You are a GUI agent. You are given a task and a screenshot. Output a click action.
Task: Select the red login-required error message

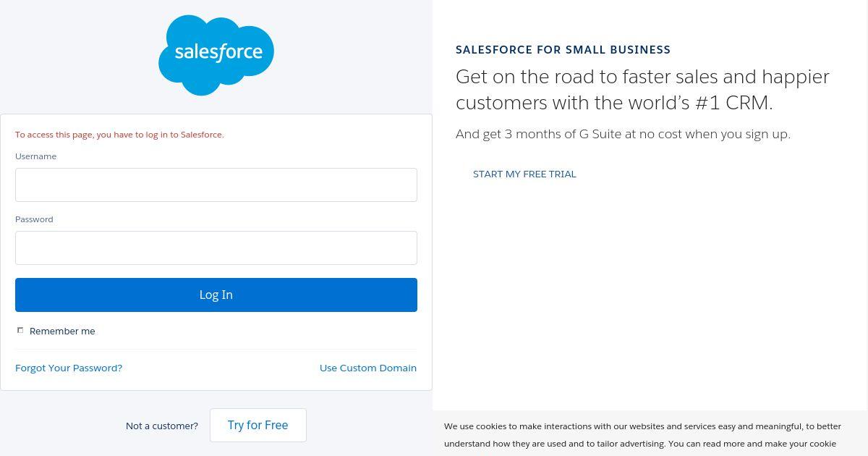(x=119, y=135)
